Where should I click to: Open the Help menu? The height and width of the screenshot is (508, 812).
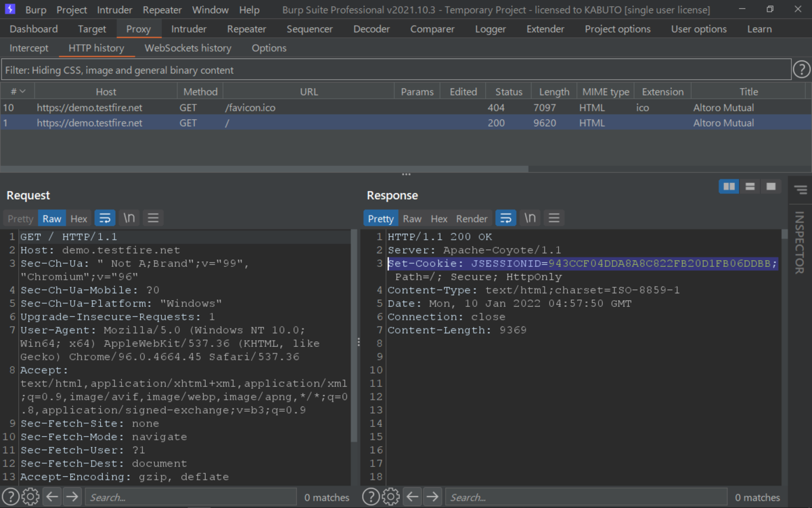249,10
